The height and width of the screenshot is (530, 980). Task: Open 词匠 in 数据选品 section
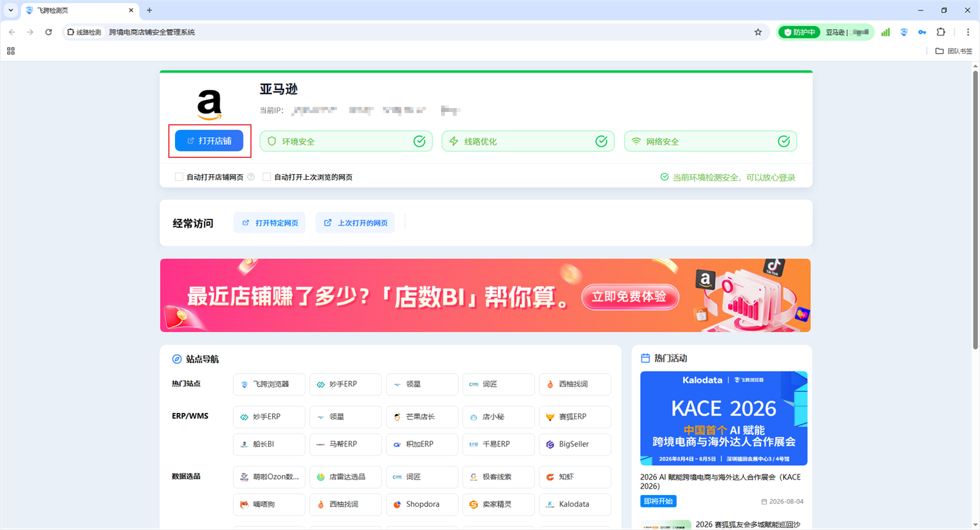422,477
